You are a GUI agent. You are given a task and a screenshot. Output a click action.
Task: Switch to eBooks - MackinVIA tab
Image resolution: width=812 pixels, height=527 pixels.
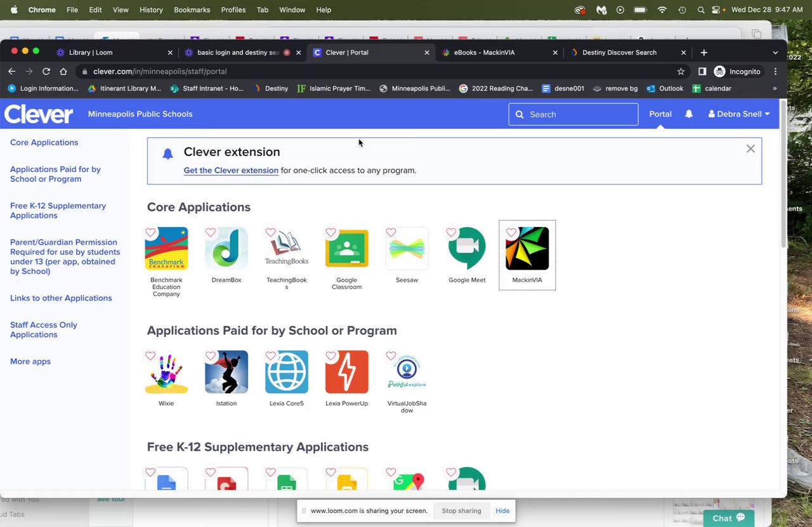point(499,53)
